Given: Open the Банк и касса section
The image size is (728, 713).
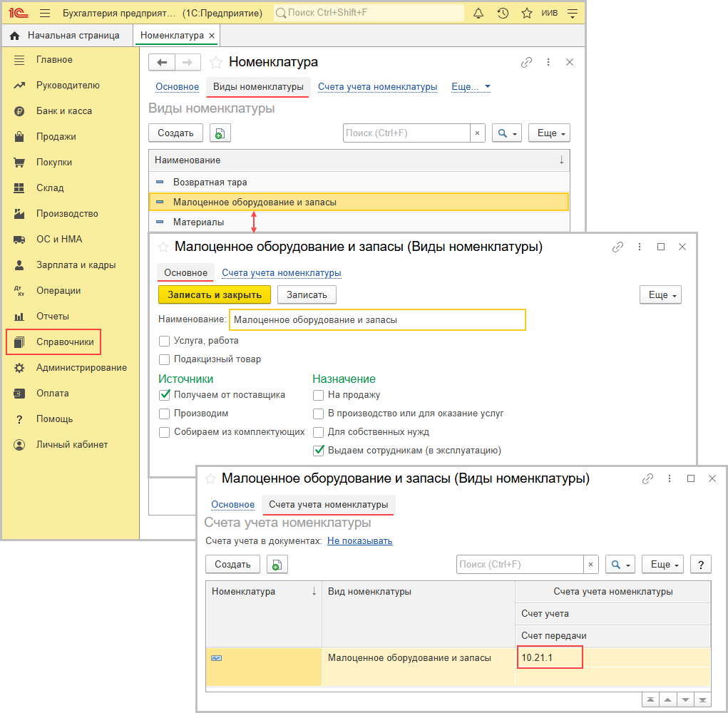Looking at the screenshot, I should pos(64,111).
